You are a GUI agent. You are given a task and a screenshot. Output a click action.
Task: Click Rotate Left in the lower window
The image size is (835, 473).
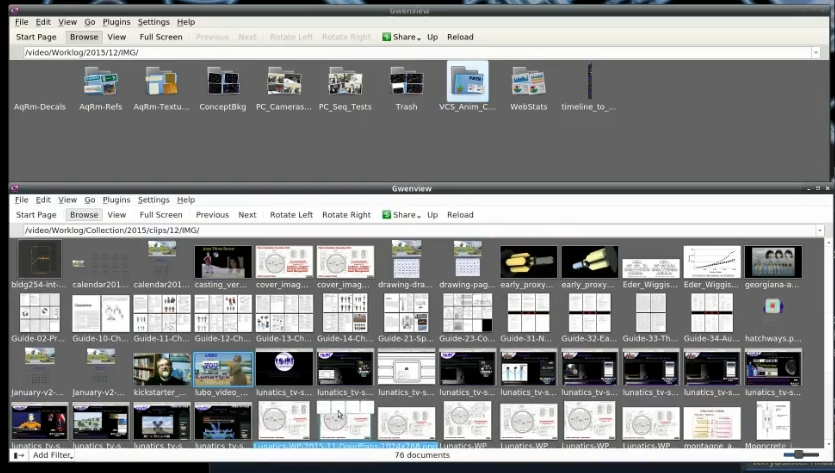[x=291, y=215]
